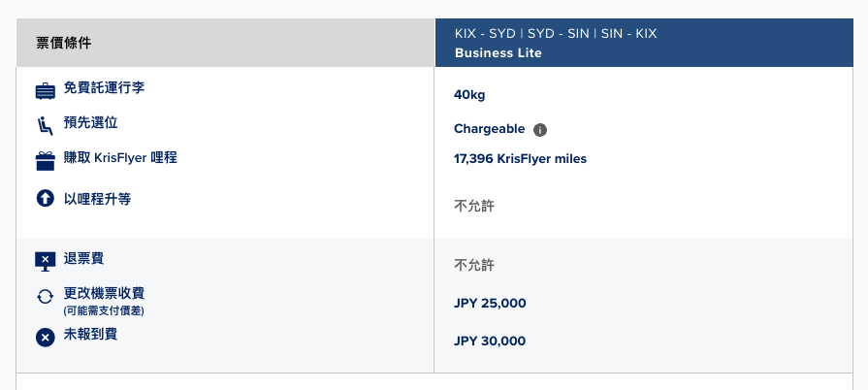Click the JPY 30,000 no-show fee
The width and height of the screenshot is (868, 390).
pos(490,341)
